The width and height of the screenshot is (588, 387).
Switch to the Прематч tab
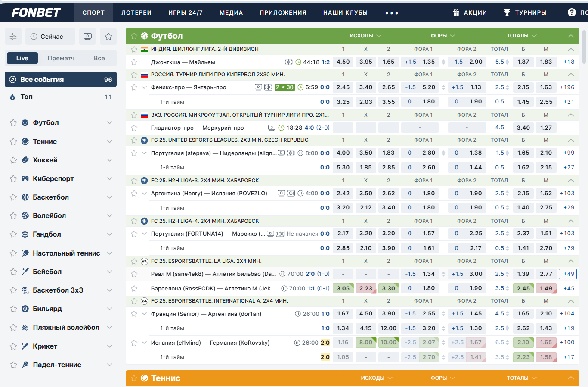pyautogui.click(x=61, y=58)
